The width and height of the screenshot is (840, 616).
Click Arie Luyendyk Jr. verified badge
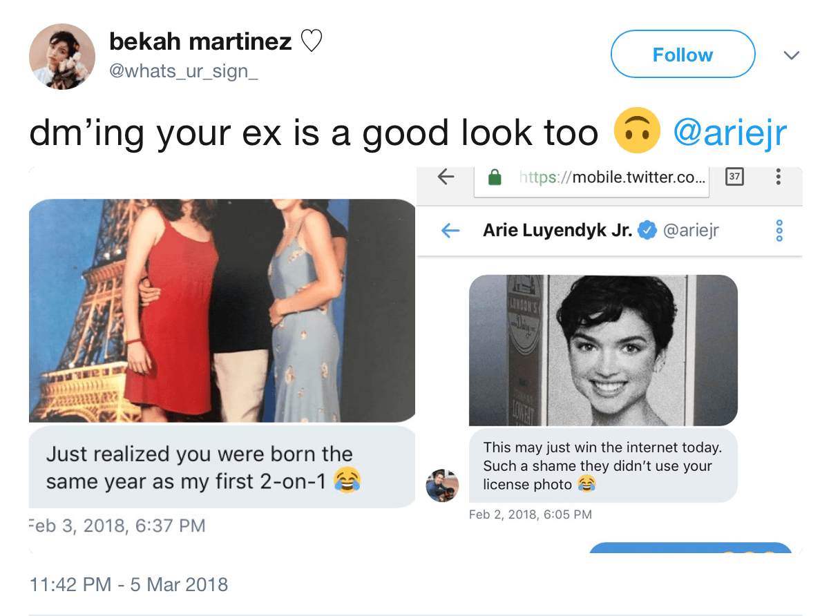pyautogui.click(x=647, y=230)
